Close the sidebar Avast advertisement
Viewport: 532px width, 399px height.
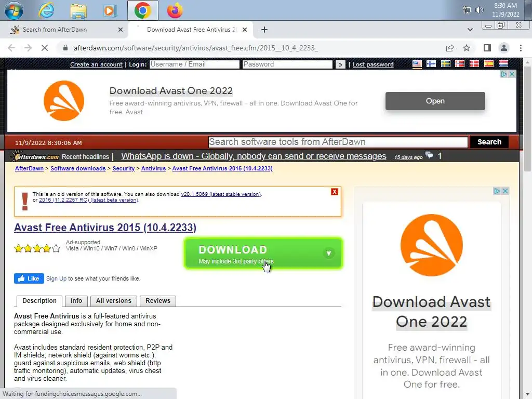(x=505, y=191)
